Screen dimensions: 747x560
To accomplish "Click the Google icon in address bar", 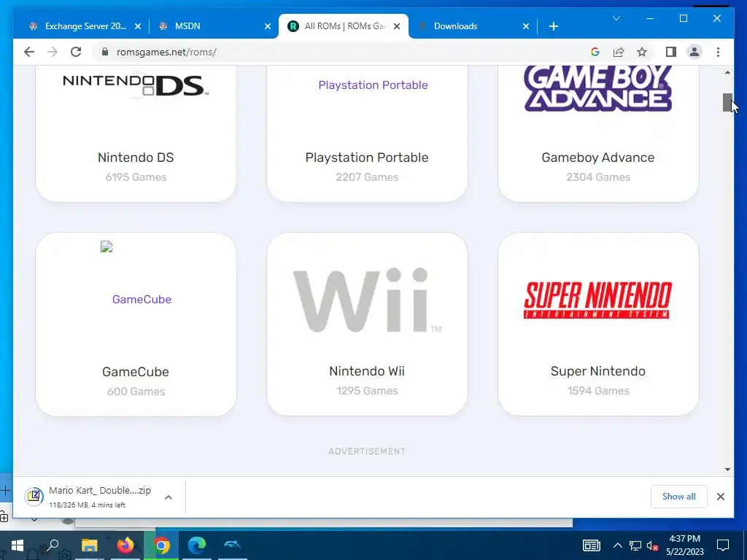I will coord(595,52).
